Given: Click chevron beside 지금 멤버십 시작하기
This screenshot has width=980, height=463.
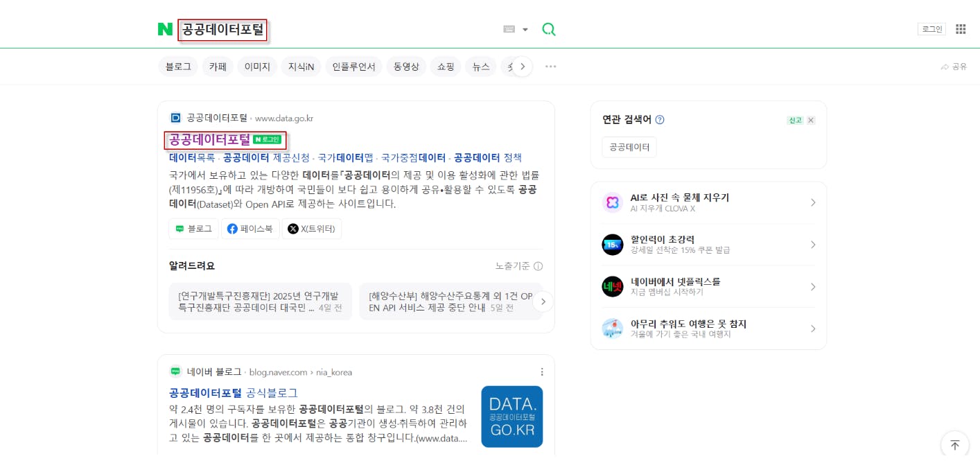Looking at the screenshot, I should click(813, 287).
